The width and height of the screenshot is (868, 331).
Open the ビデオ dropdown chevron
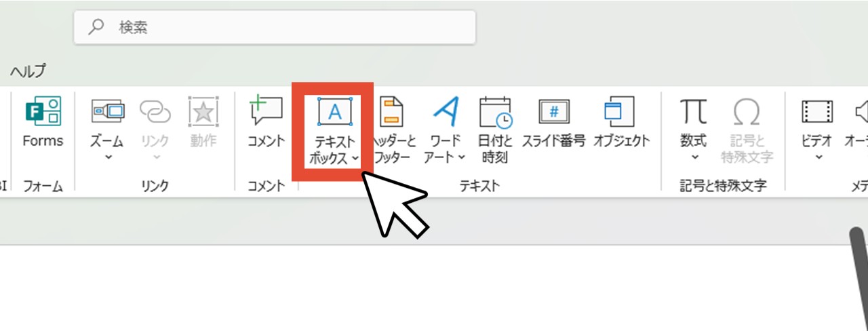[818, 157]
